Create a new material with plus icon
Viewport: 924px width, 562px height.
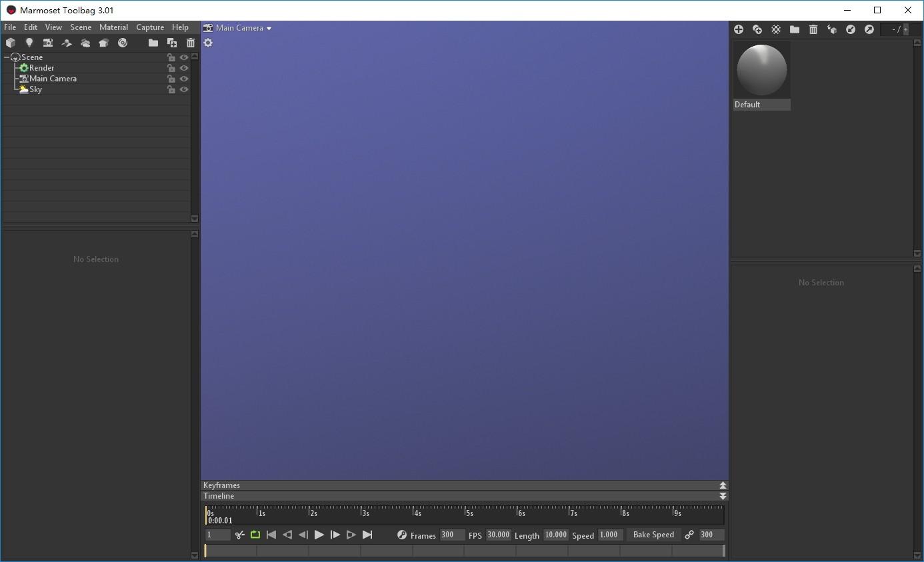pos(739,29)
